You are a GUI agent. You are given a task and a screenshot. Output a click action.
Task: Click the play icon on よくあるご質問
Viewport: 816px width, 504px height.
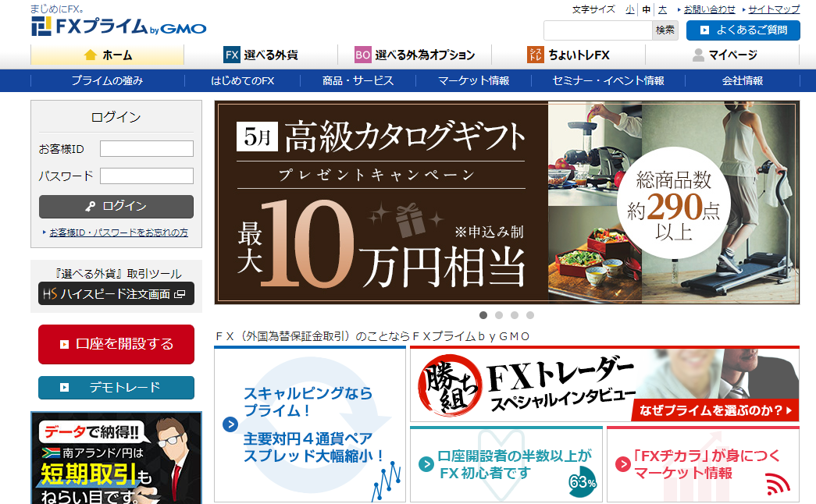pyautogui.click(x=704, y=30)
